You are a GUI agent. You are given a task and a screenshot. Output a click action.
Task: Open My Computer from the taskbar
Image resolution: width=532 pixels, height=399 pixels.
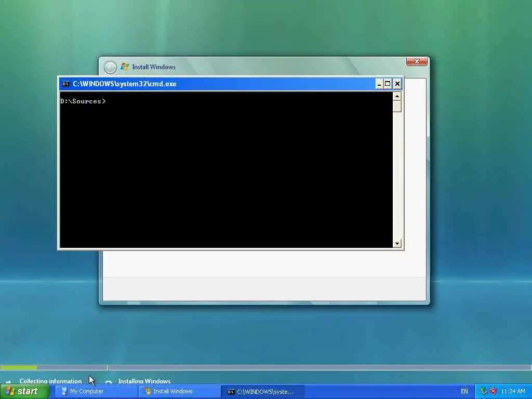96,392
